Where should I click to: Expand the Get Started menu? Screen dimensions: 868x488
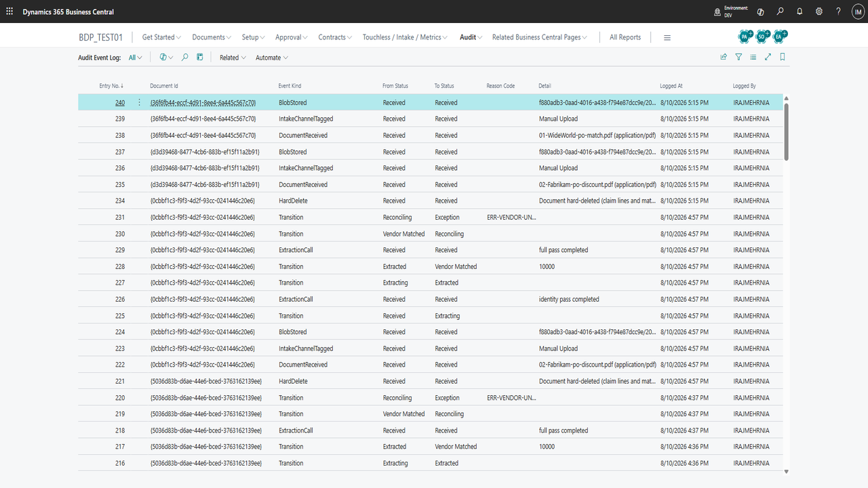click(x=162, y=37)
